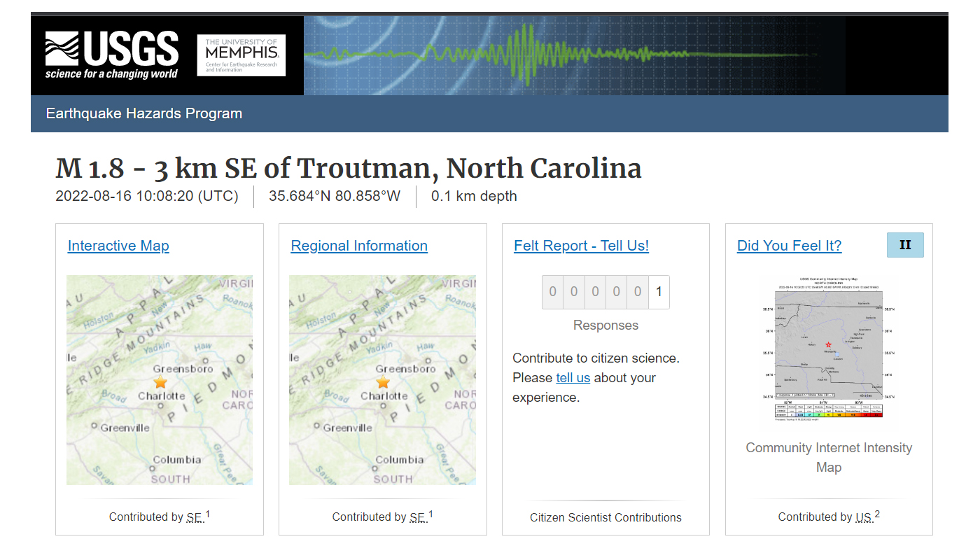Click the USGS logo
980x560 pixels.
(112, 55)
